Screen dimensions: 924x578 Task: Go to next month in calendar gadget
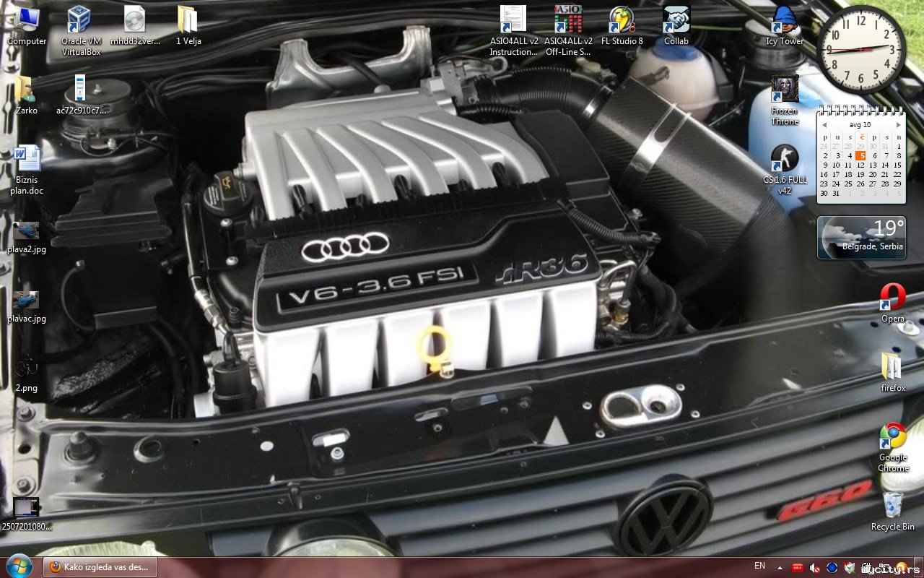(x=899, y=125)
